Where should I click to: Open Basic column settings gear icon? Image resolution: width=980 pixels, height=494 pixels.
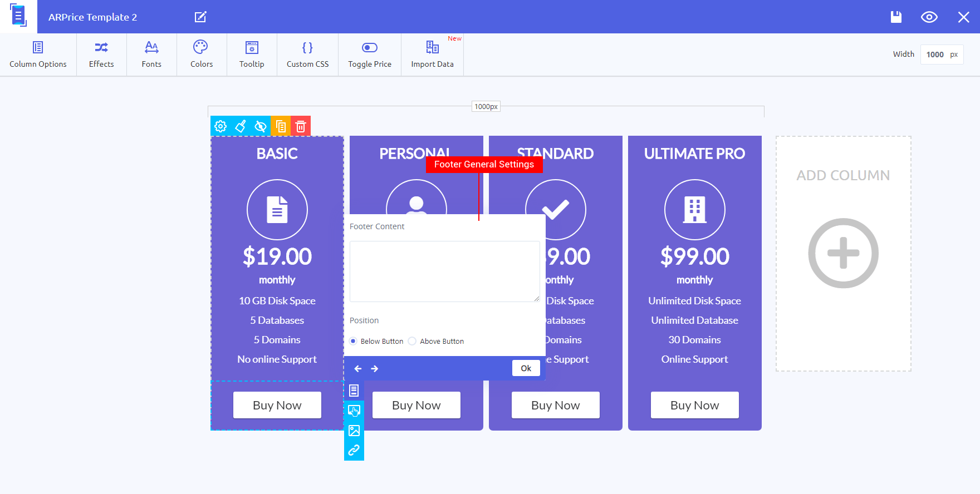click(220, 126)
